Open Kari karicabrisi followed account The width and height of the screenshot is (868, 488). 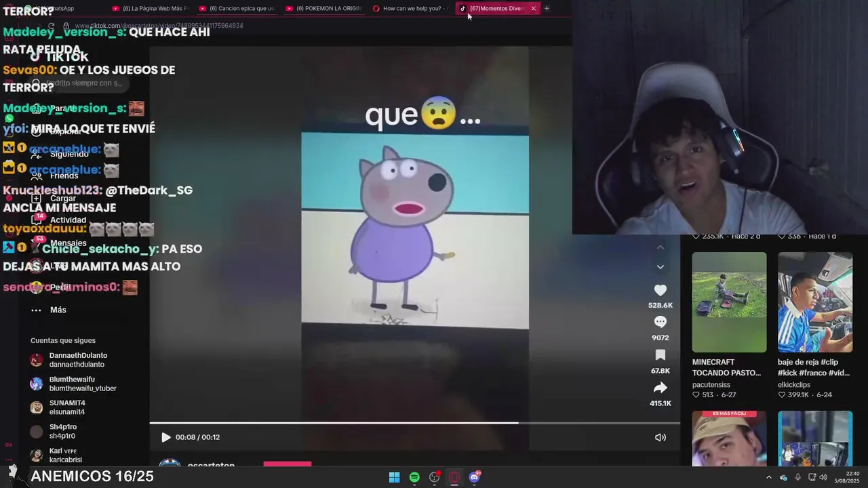pos(57,455)
